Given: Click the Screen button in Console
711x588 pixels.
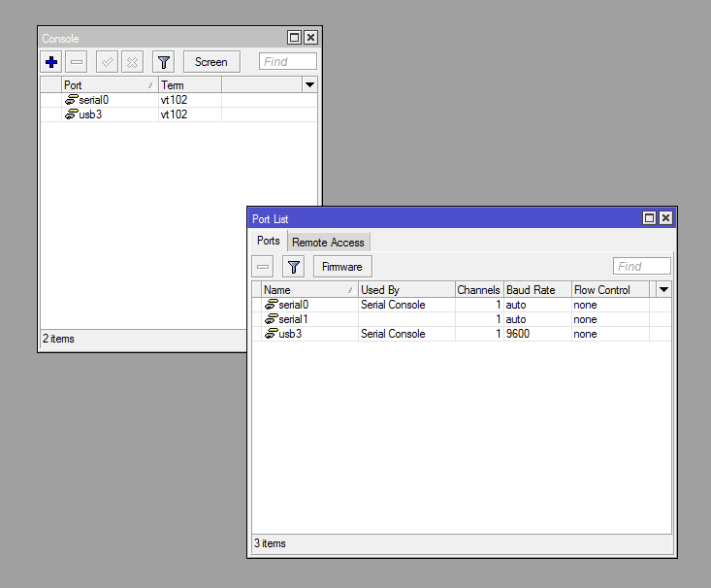Looking at the screenshot, I should pyautogui.click(x=211, y=62).
